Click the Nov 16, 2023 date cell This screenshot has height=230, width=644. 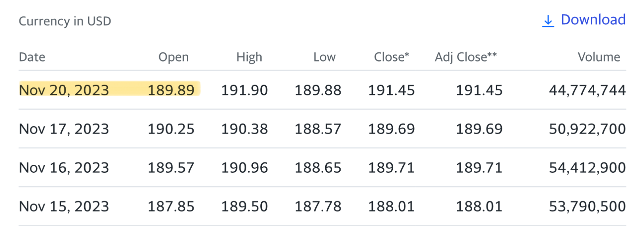(x=64, y=168)
